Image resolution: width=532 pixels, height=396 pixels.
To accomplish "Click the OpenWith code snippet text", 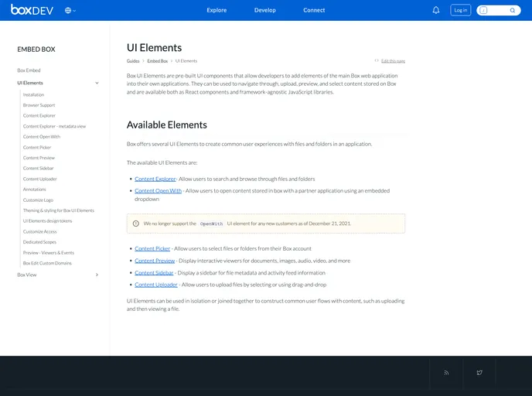I will coord(211,224).
